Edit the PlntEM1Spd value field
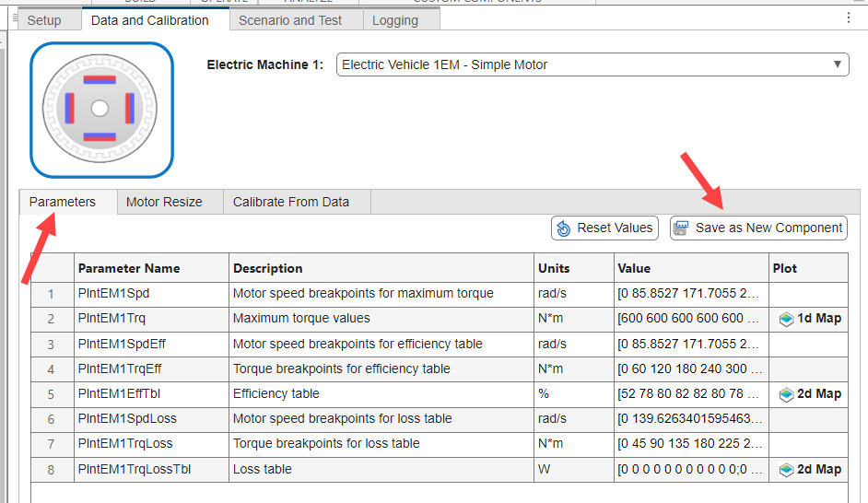 691,294
